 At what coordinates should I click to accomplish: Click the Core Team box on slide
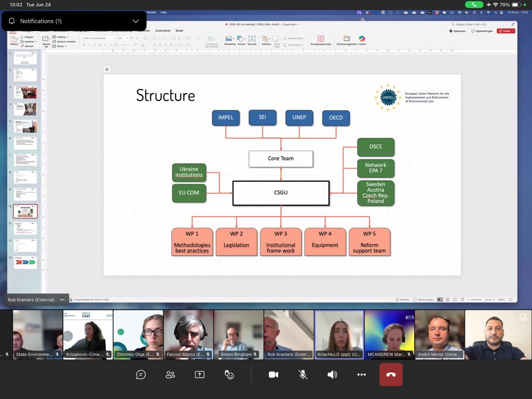pos(281,159)
